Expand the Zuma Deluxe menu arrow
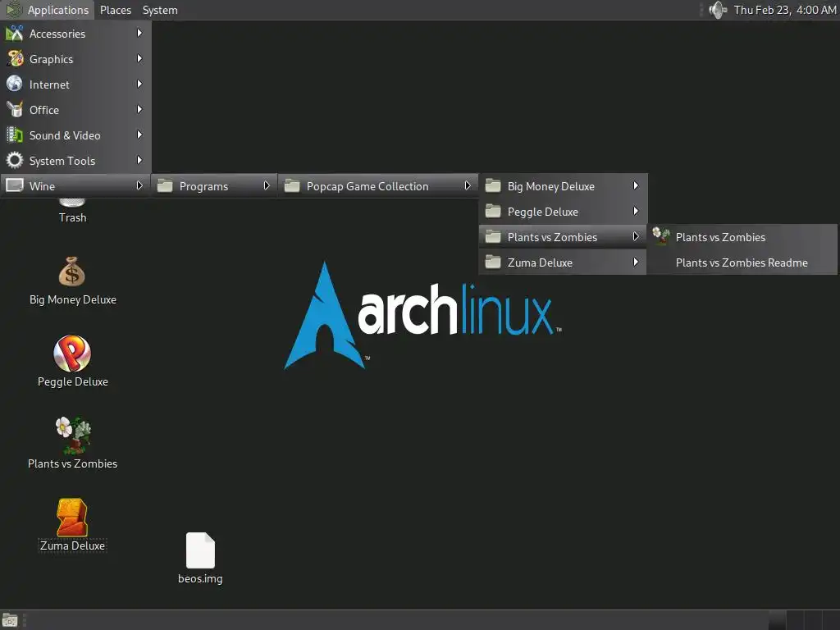 [636, 262]
